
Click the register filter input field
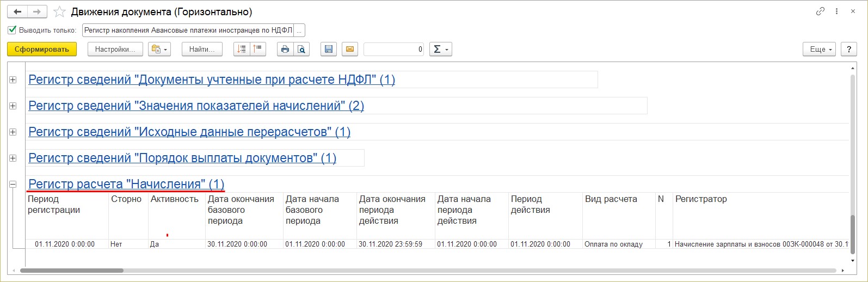[x=188, y=30]
